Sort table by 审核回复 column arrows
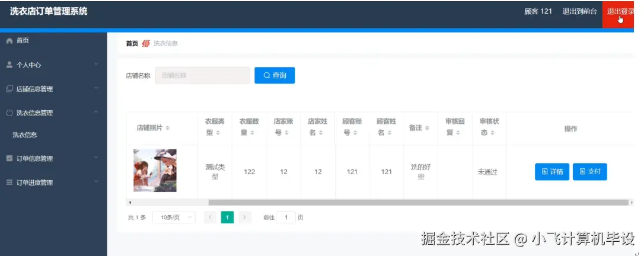644x256 pixels. point(458,133)
